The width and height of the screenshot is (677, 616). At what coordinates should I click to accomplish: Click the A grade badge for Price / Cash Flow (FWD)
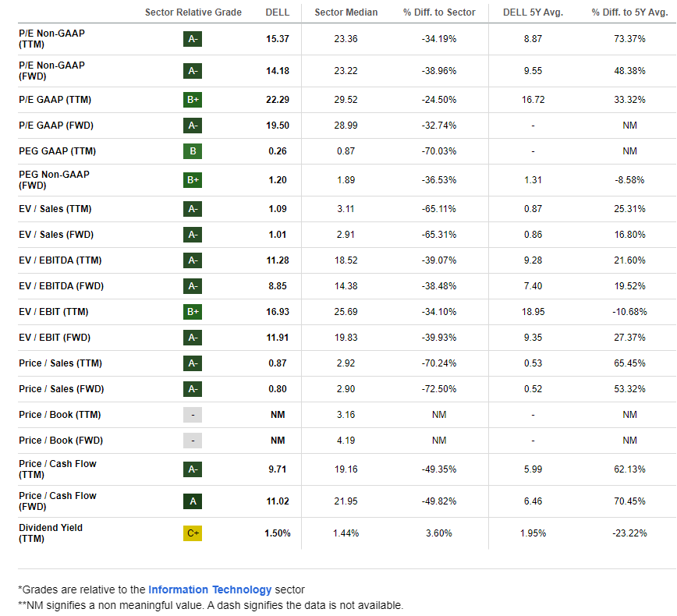(193, 501)
